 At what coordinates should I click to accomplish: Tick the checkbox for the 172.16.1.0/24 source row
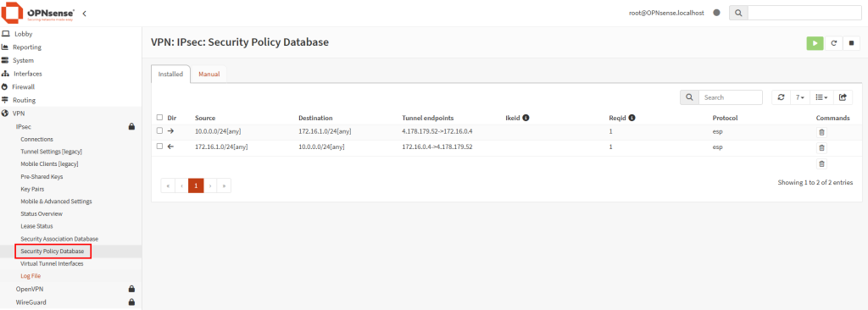(x=159, y=147)
